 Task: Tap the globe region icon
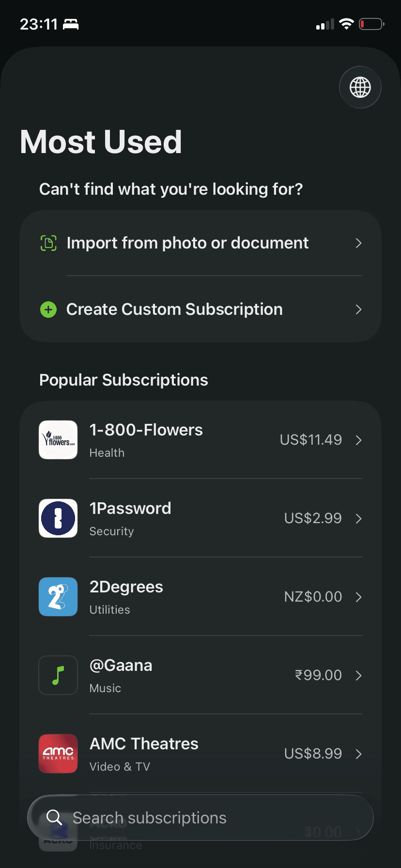360,88
